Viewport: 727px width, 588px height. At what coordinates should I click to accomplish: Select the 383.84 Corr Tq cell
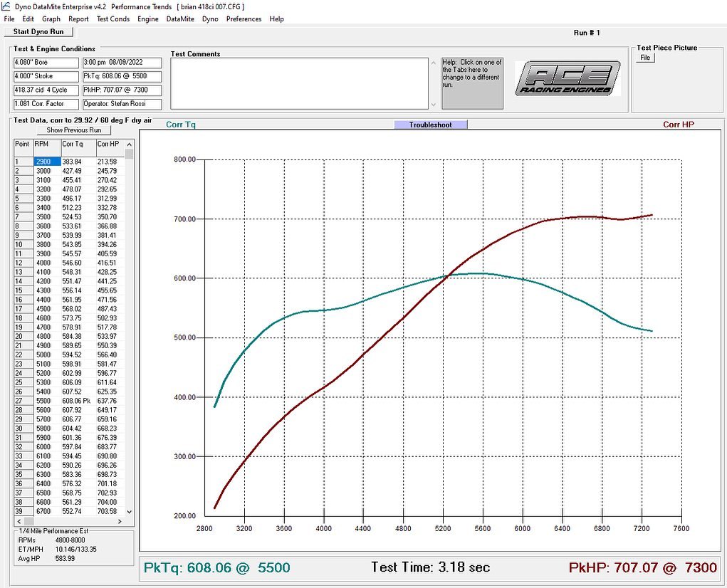tap(79, 162)
